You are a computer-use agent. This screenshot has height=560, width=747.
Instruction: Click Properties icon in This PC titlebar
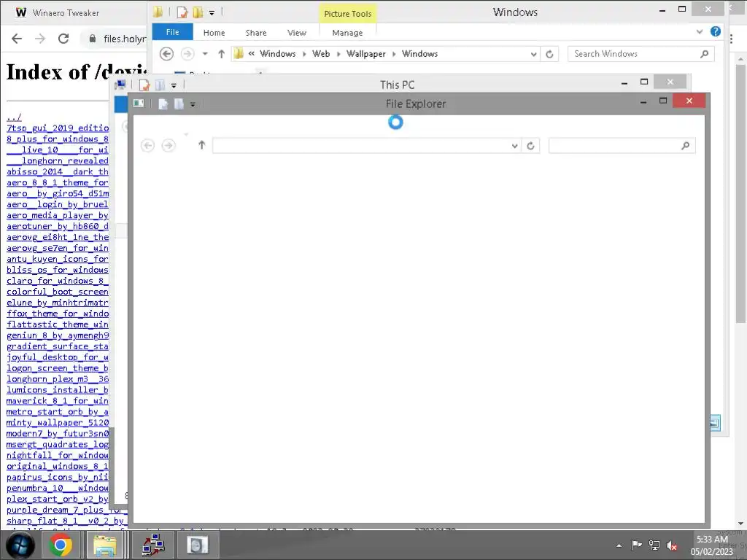point(144,85)
